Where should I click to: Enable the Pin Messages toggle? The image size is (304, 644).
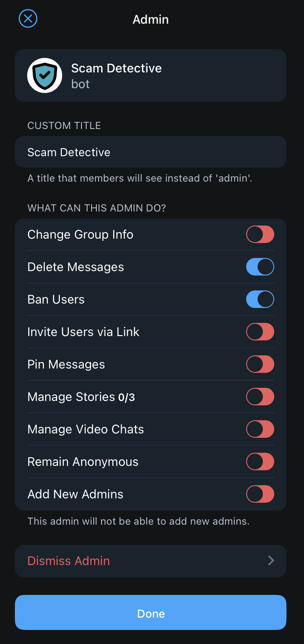point(260,364)
